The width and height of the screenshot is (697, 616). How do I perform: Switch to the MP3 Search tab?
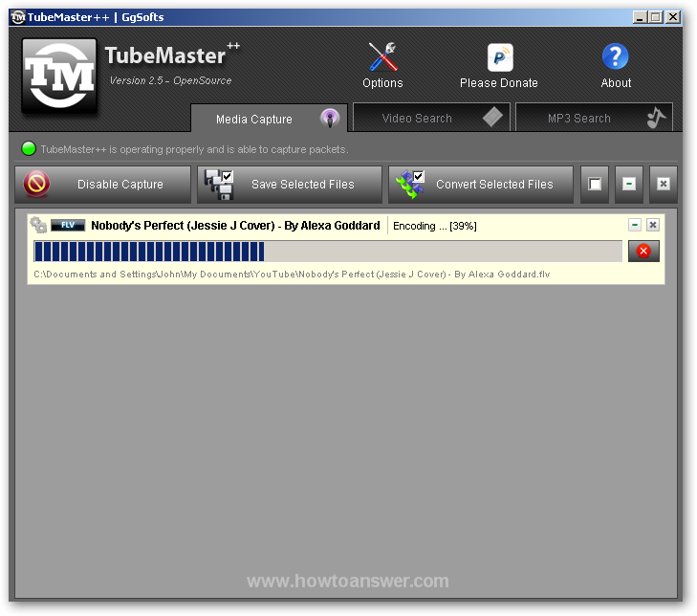[x=594, y=118]
